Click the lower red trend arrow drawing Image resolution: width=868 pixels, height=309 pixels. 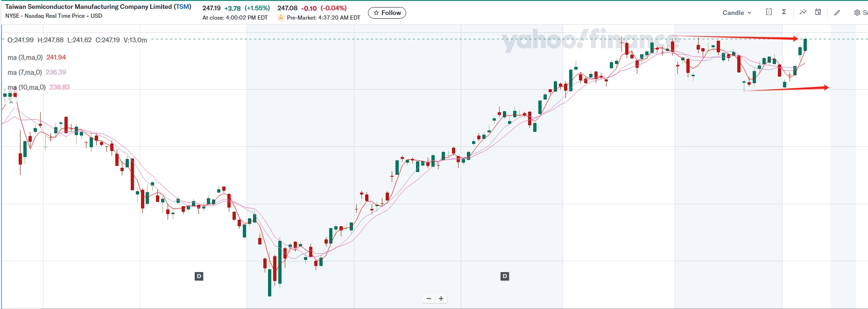(789, 88)
